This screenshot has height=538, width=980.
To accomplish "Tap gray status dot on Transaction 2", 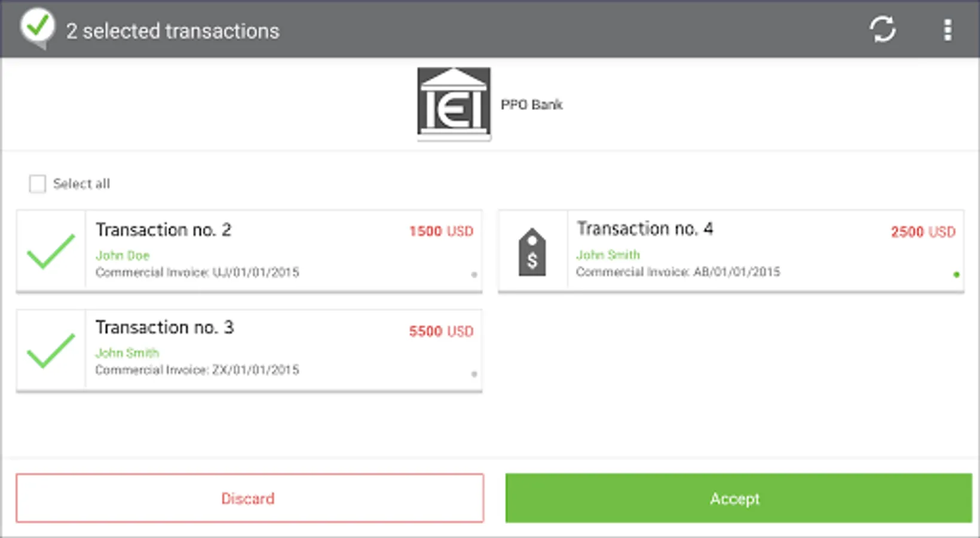I will 474,275.
